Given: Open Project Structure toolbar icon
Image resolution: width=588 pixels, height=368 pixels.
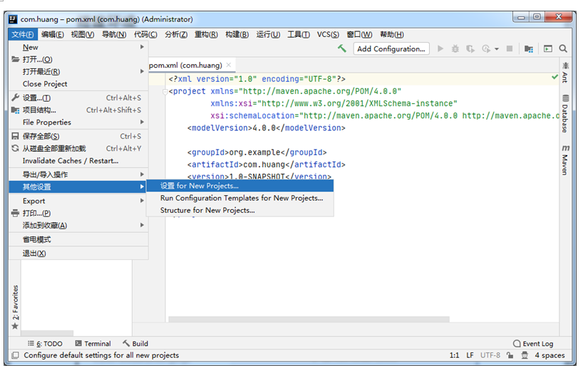Looking at the screenshot, I should (x=529, y=48).
